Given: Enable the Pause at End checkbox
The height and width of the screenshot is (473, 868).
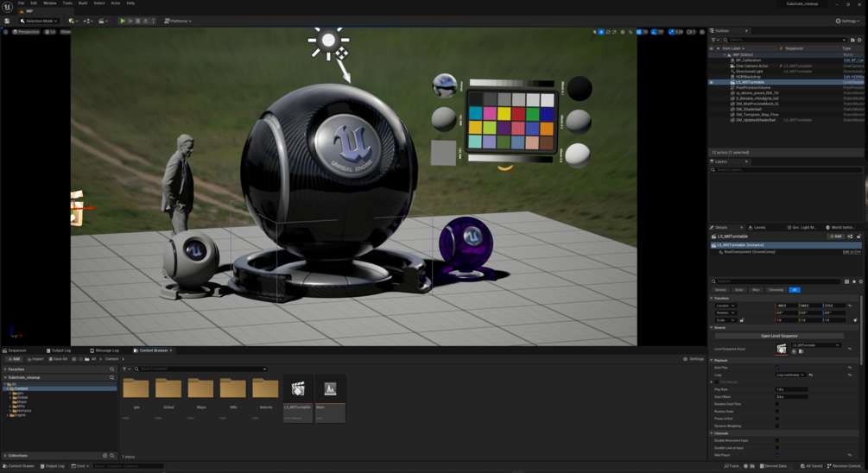Looking at the screenshot, I should [x=777, y=419].
